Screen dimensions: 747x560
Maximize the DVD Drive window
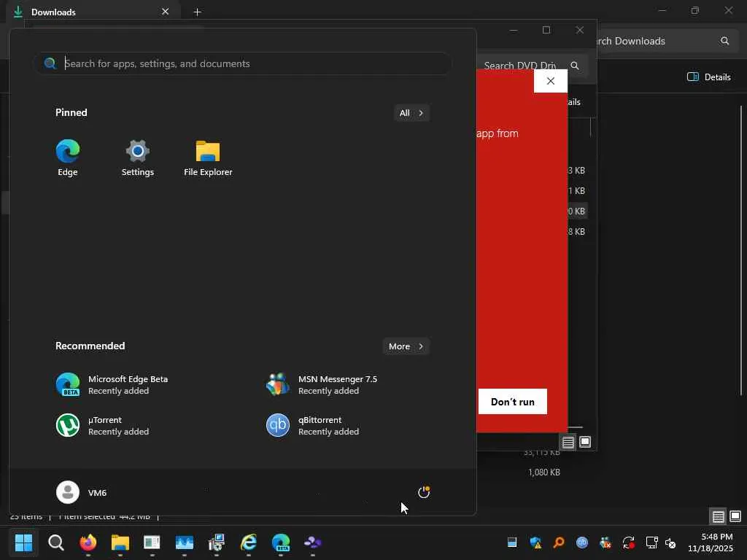point(546,30)
